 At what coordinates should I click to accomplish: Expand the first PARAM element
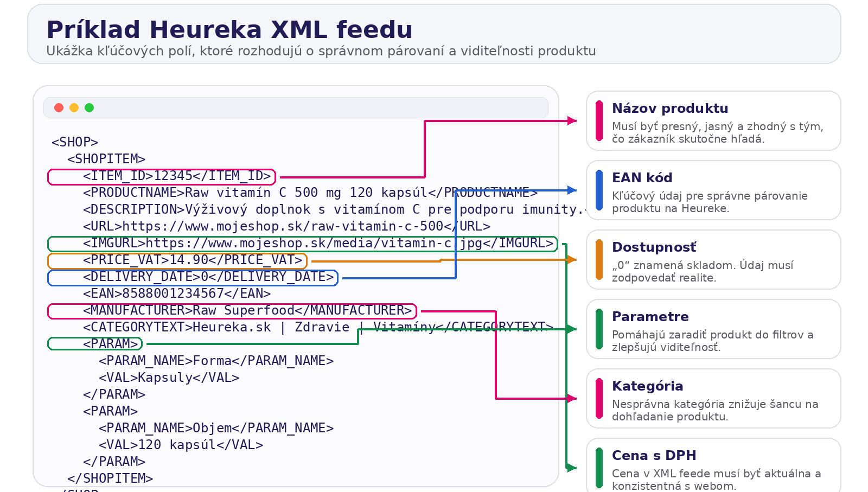tap(112, 343)
